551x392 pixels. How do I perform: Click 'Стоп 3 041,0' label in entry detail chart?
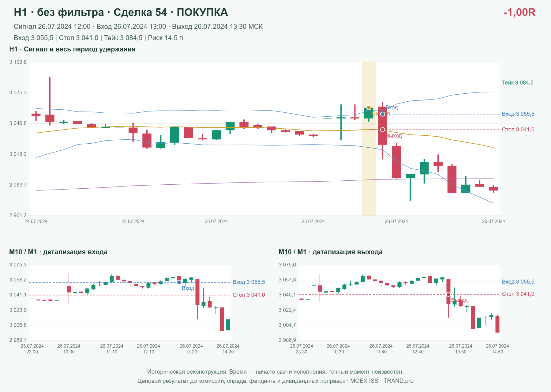[x=249, y=295]
